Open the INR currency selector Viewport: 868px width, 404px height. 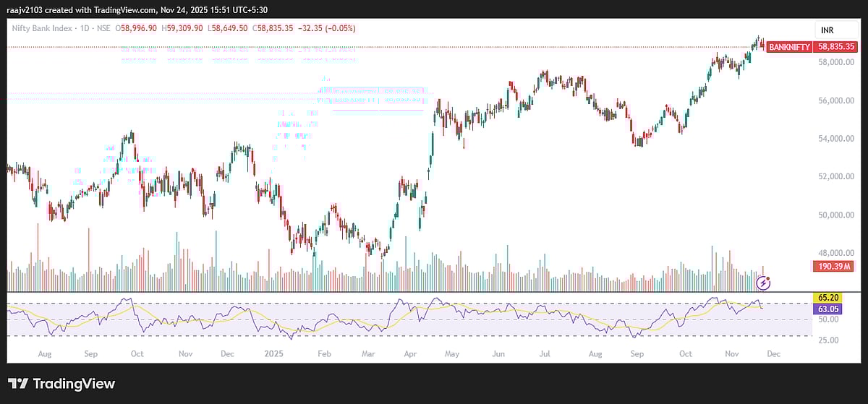point(827,30)
